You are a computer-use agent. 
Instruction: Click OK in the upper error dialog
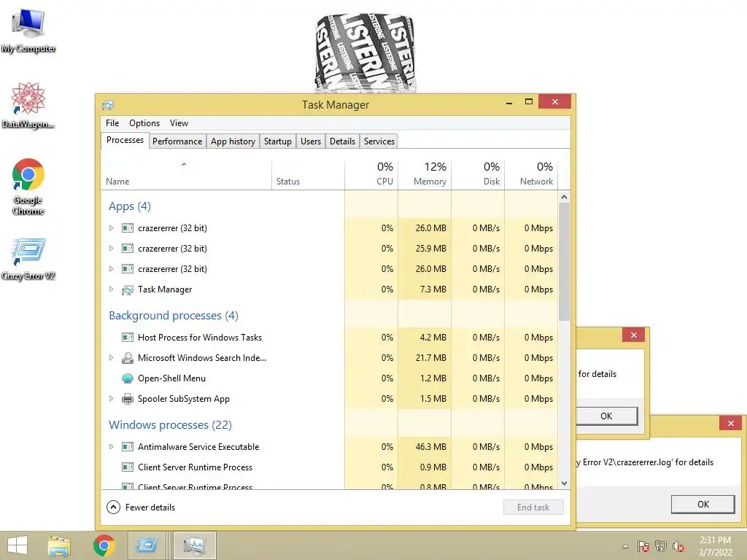[x=606, y=416]
